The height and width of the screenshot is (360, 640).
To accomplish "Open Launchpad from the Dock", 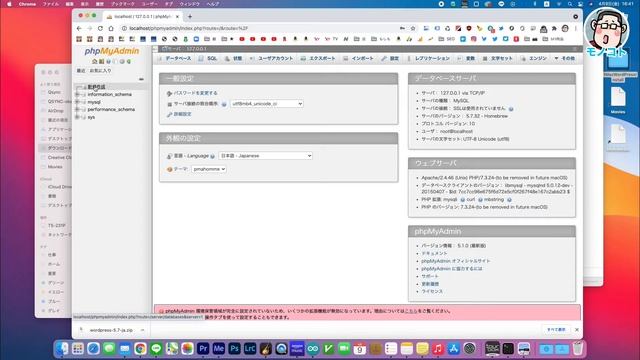I will tap(78, 349).
